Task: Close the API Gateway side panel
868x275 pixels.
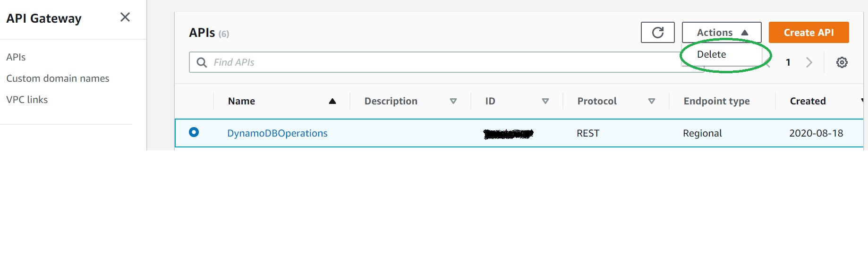Action: click(125, 17)
